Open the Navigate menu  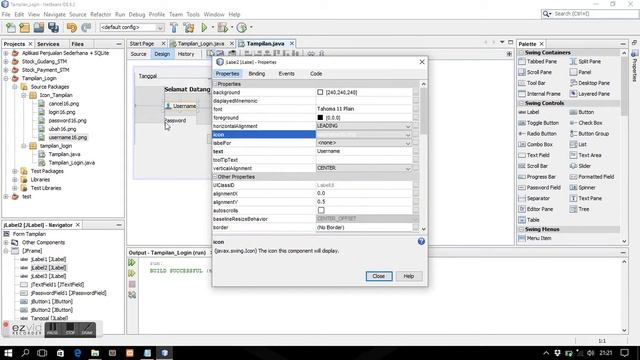pos(54,14)
